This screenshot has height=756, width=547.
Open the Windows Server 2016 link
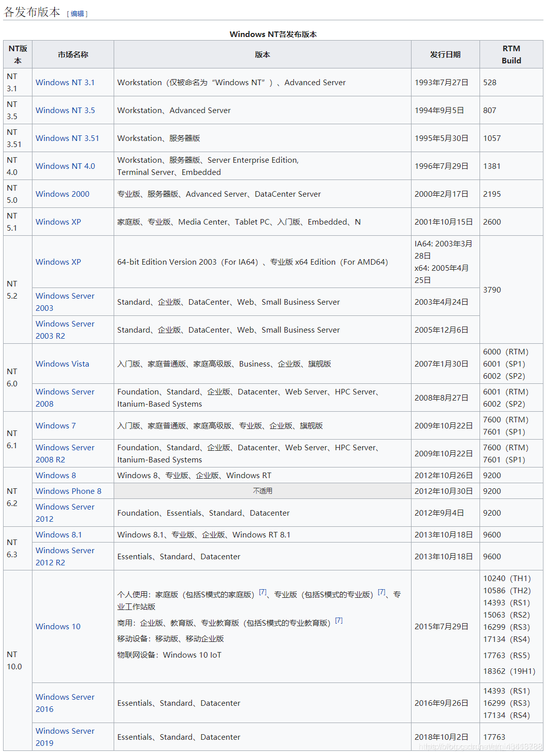click(x=65, y=703)
